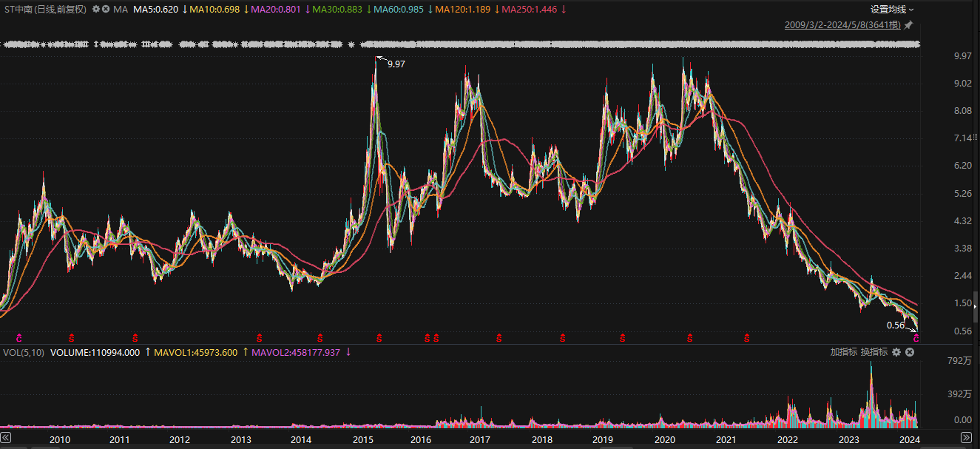Click 换指标 to switch indicator
Image resolution: width=980 pixels, height=449 pixels.
pos(873,352)
